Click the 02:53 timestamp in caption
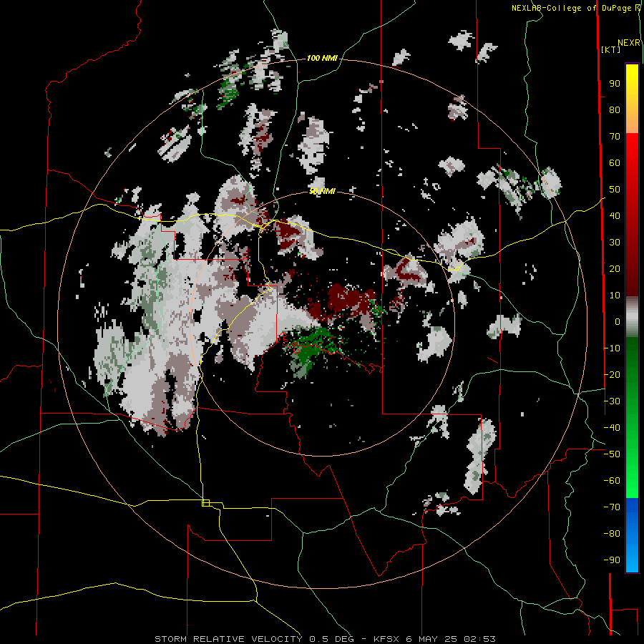This screenshot has width=644, height=644. [x=479, y=639]
